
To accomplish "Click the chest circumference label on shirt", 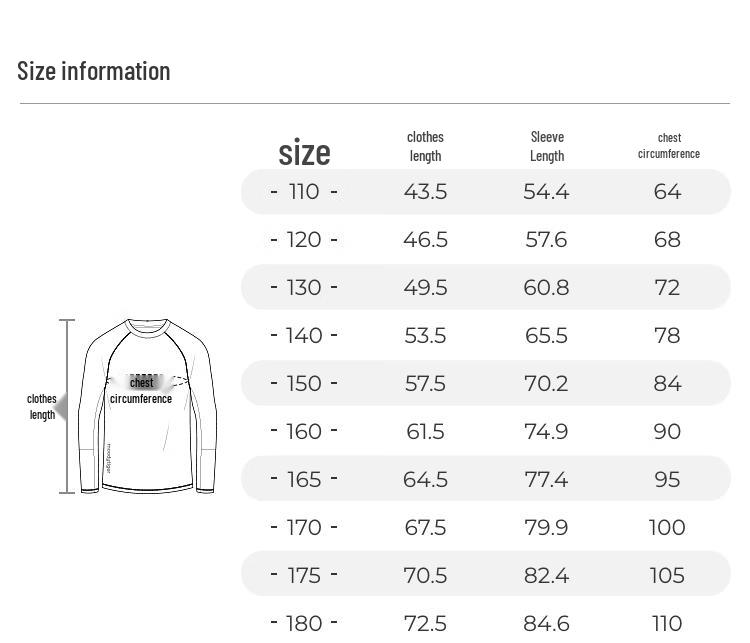I will pos(141,390).
